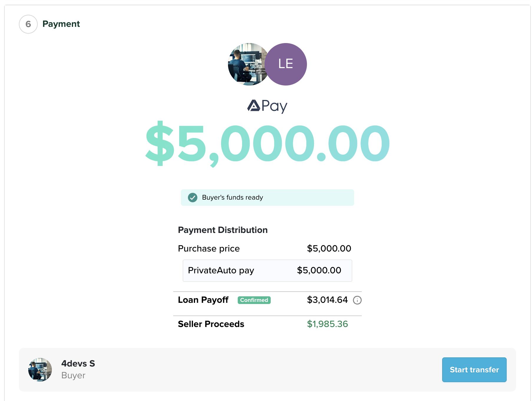
Task: Click the Purchase price label
Action: [209, 249]
